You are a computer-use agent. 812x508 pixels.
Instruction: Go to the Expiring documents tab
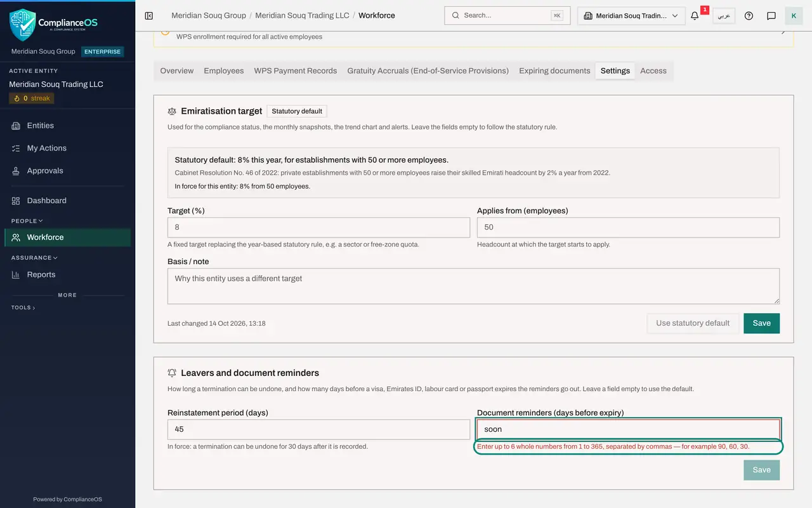[x=554, y=71]
